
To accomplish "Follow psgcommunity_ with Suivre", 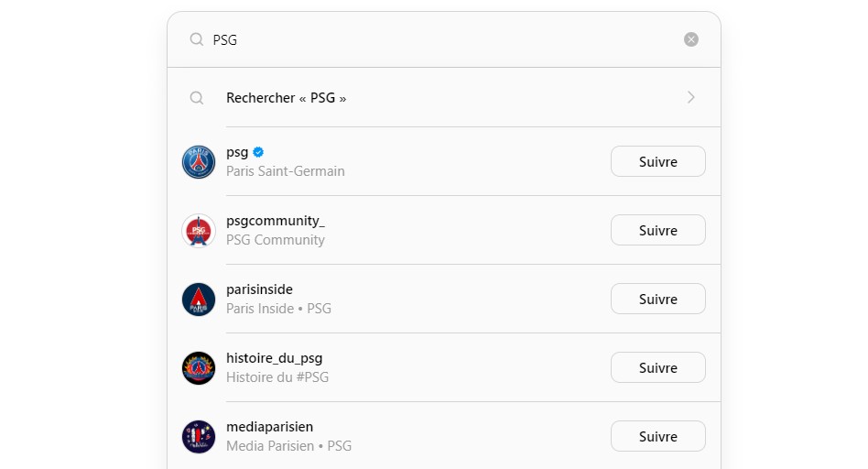I will point(658,230).
